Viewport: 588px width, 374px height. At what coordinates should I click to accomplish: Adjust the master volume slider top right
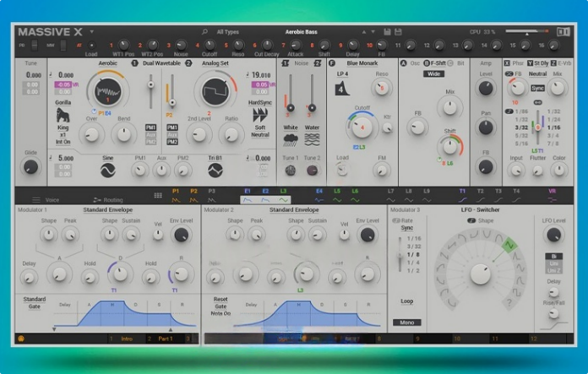526,32
